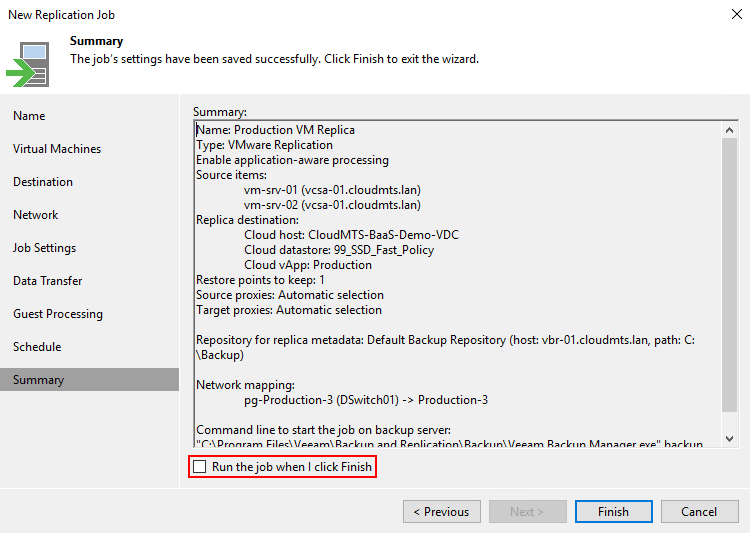Go to the Data Transfer step
Viewport: 750px width, 533px height.
(x=48, y=281)
